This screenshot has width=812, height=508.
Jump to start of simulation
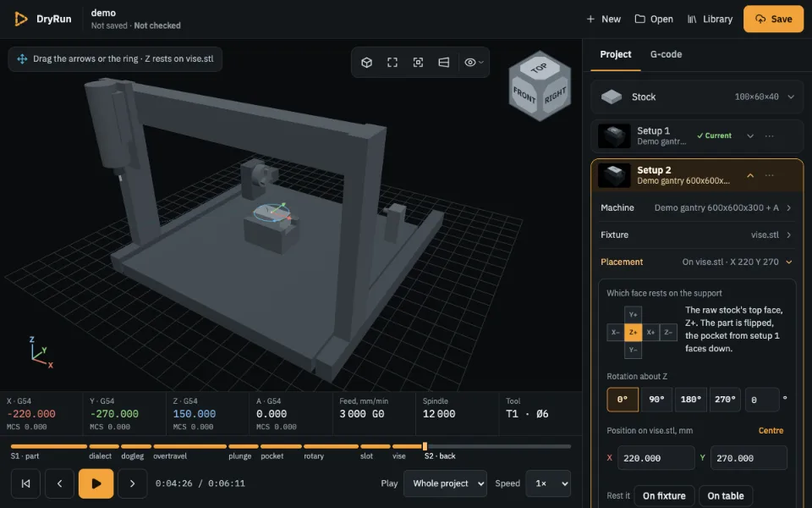pos(25,483)
